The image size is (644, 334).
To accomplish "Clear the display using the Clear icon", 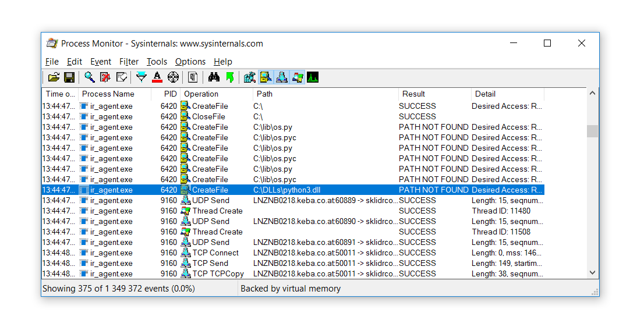I will pos(121,77).
